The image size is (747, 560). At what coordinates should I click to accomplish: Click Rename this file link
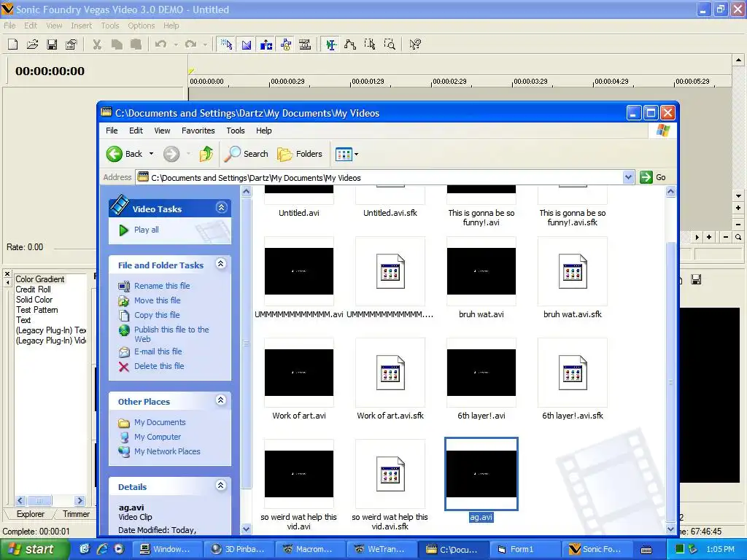pos(162,286)
